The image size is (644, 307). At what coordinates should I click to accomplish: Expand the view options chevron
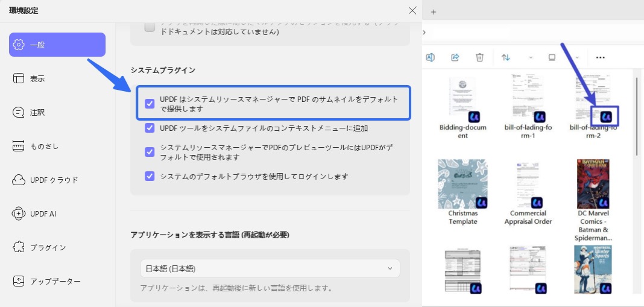coord(577,57)
